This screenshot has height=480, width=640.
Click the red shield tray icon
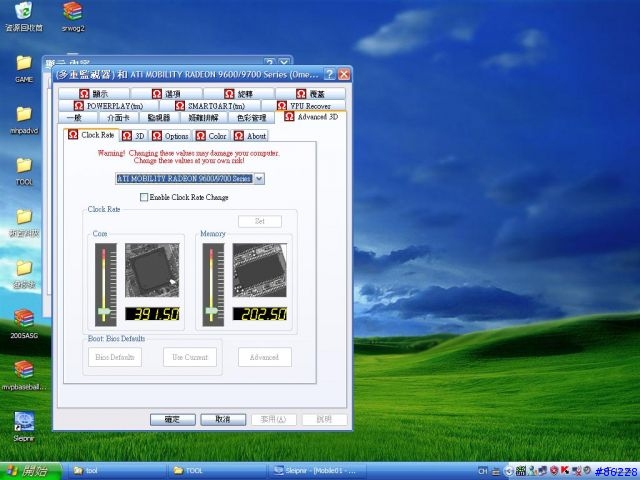554,471
